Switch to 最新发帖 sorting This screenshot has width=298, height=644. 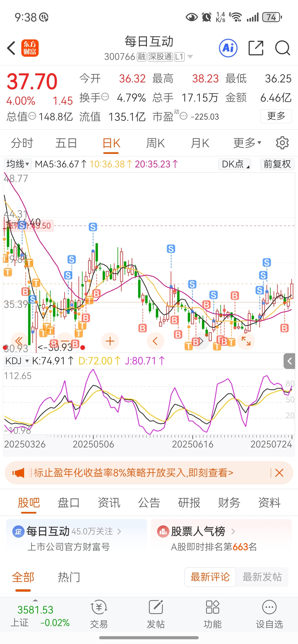[262, 577]
